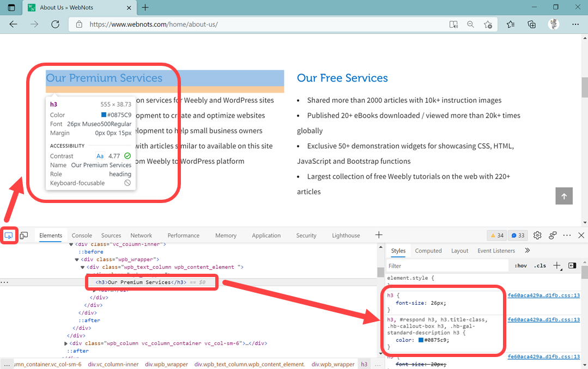Toggle device emulation mode icon

tap(24, 236)
